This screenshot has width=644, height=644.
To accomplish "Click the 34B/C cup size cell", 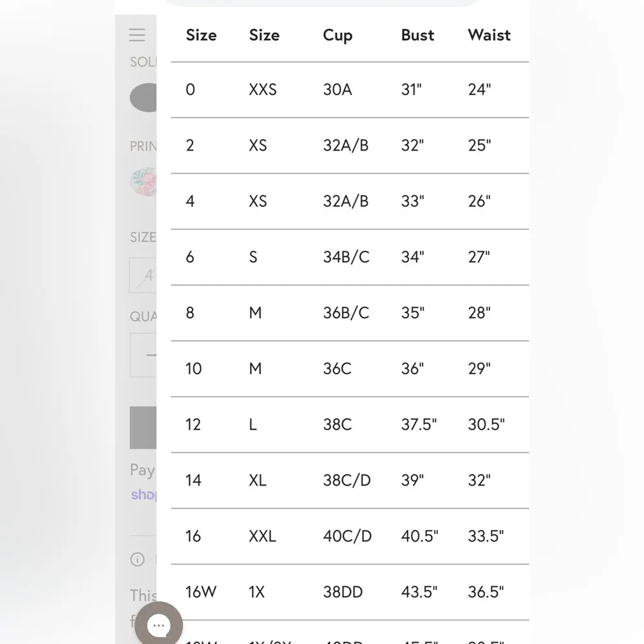I will tap(346, 257).
